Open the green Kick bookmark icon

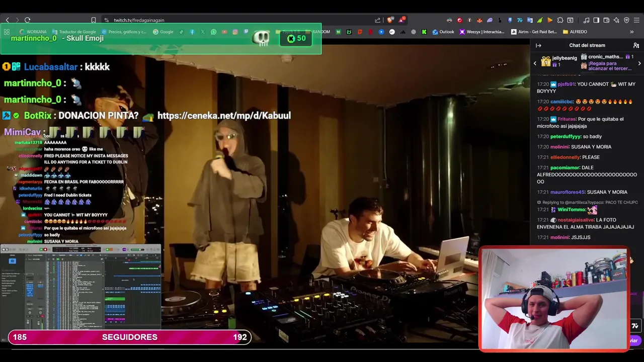pos(424,32)
